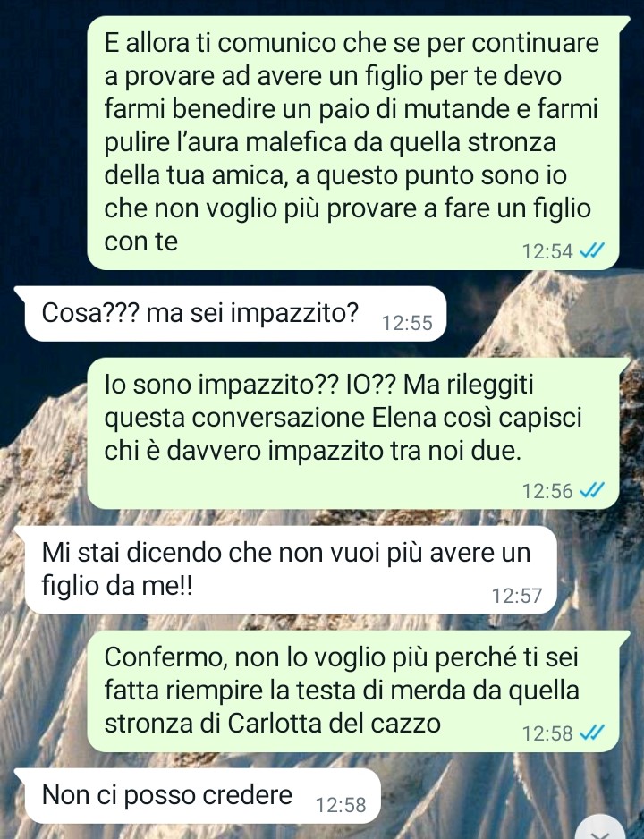Tap the blue read ticks at 12:54

click(x=591, y=250)
